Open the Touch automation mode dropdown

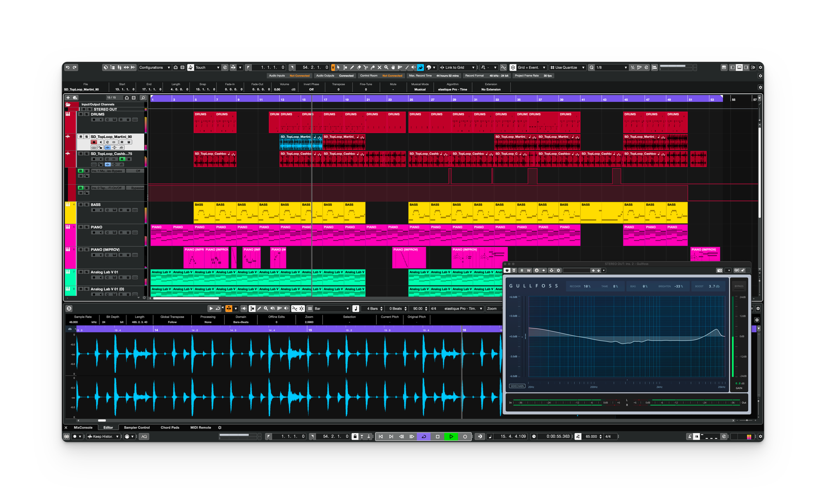[207, 67]
